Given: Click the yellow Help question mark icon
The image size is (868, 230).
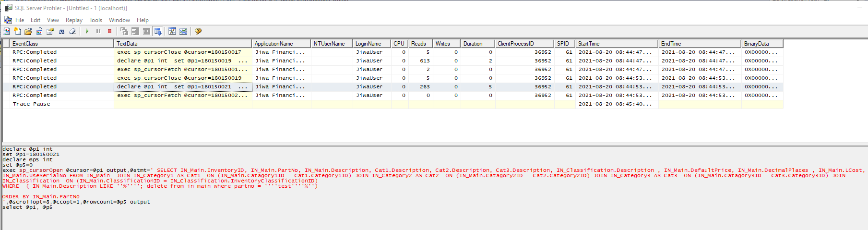Looking at the screenshot, I should tap(198, 31).
